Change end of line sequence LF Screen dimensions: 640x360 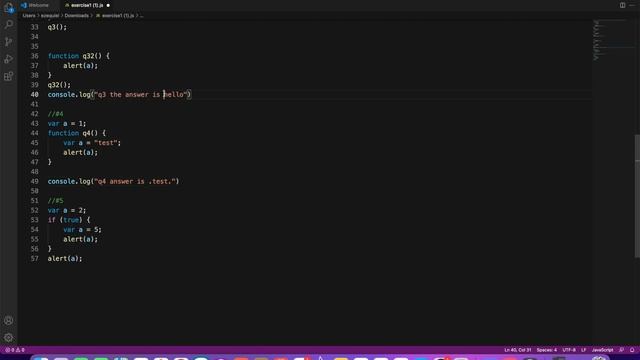click(x=584, y=350)
